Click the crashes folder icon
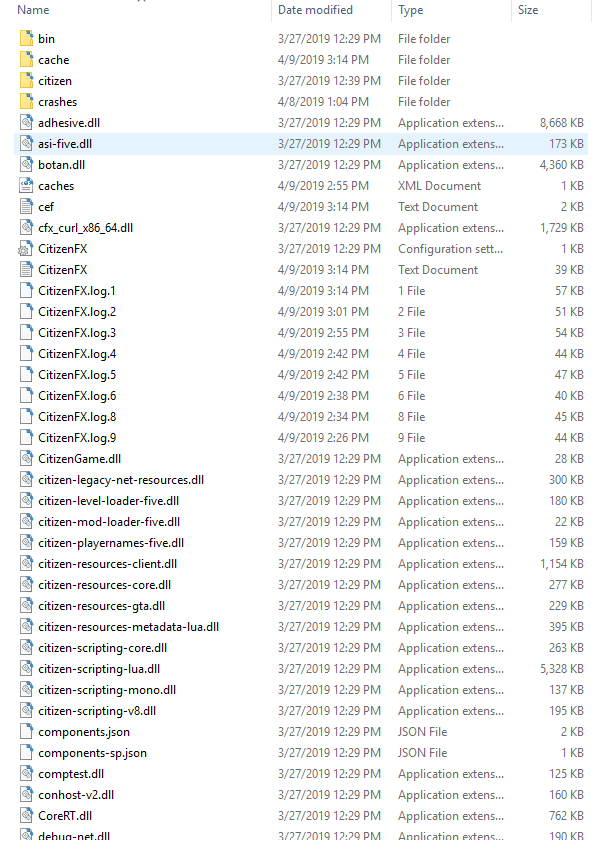The image size is (610, 856). tap(26, 102)
